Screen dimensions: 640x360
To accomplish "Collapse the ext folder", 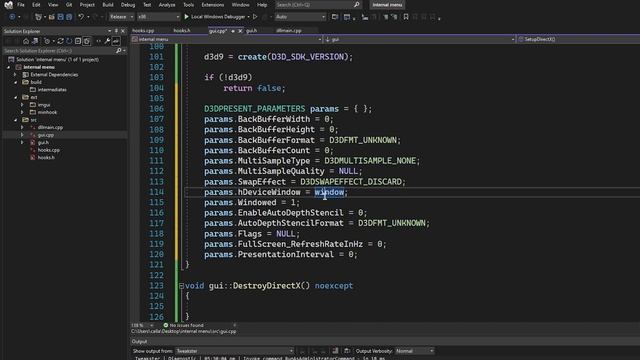I will click(x=16, y=97).
